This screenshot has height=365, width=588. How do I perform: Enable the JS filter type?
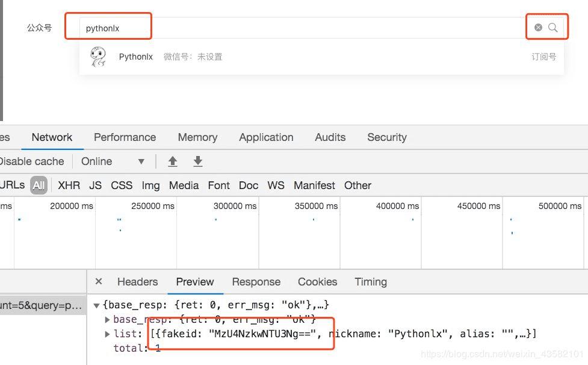[95, 186]
